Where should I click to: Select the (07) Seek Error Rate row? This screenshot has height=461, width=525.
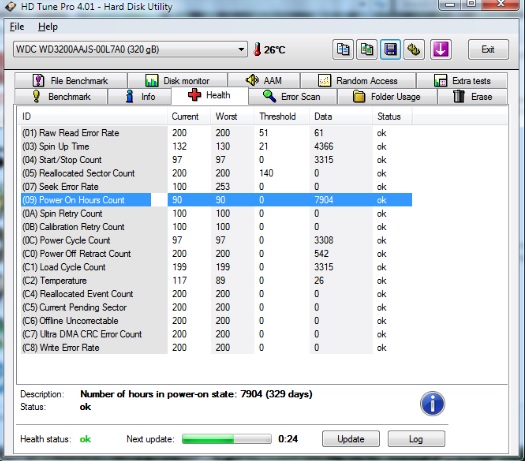click(x=216, y=186)
